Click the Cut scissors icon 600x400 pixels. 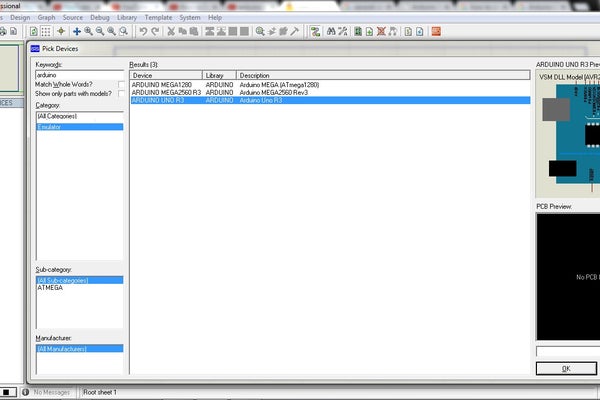coord(171,31)
